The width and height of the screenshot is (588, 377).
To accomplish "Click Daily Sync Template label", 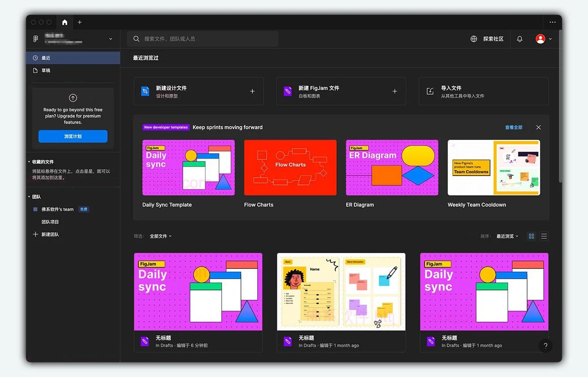I will click(167, 205).
